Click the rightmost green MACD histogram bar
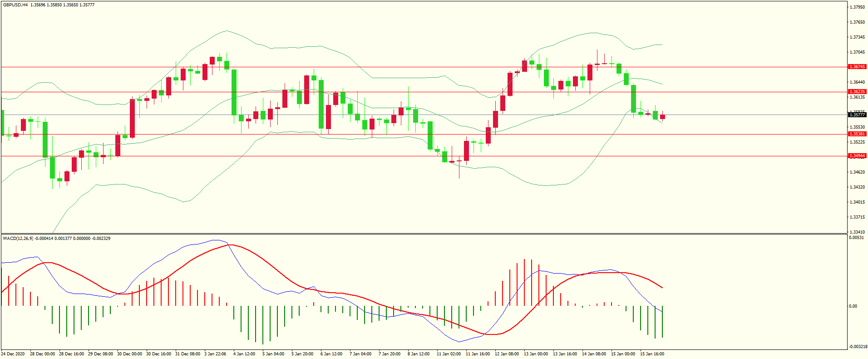The image size is (868, 359). (x=662, y=322)
